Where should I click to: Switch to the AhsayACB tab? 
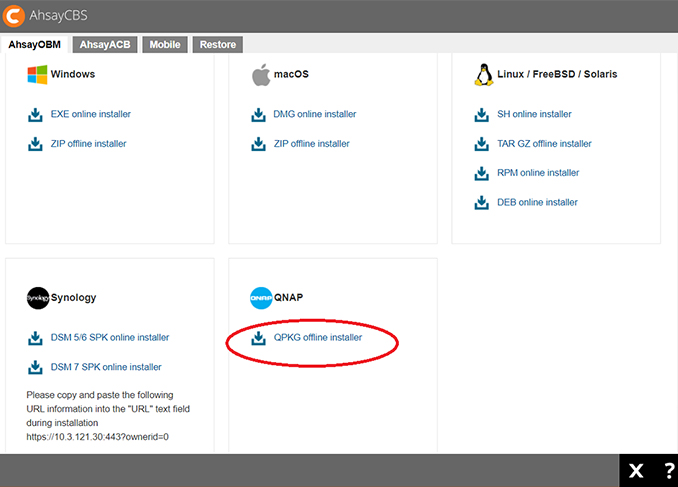point(106,45)
